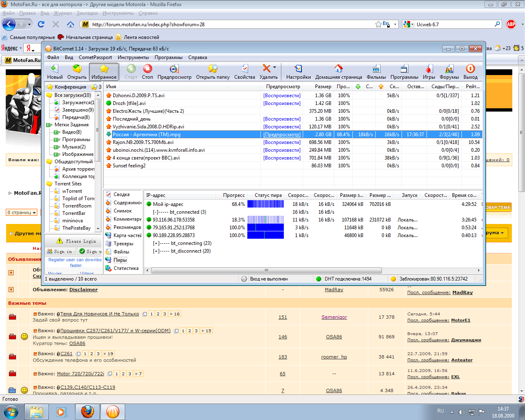Click the Open (Открыть) toolbar icon

(77, 71)
